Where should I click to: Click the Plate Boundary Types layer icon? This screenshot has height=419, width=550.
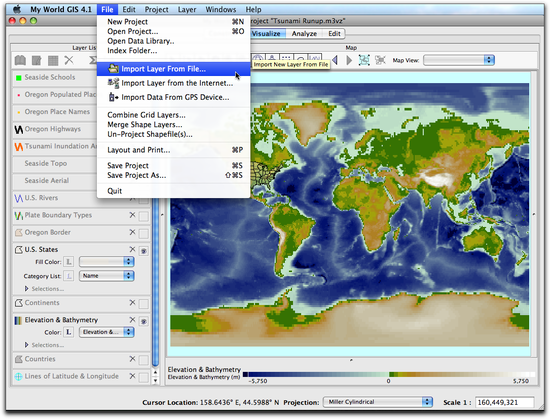18,215
